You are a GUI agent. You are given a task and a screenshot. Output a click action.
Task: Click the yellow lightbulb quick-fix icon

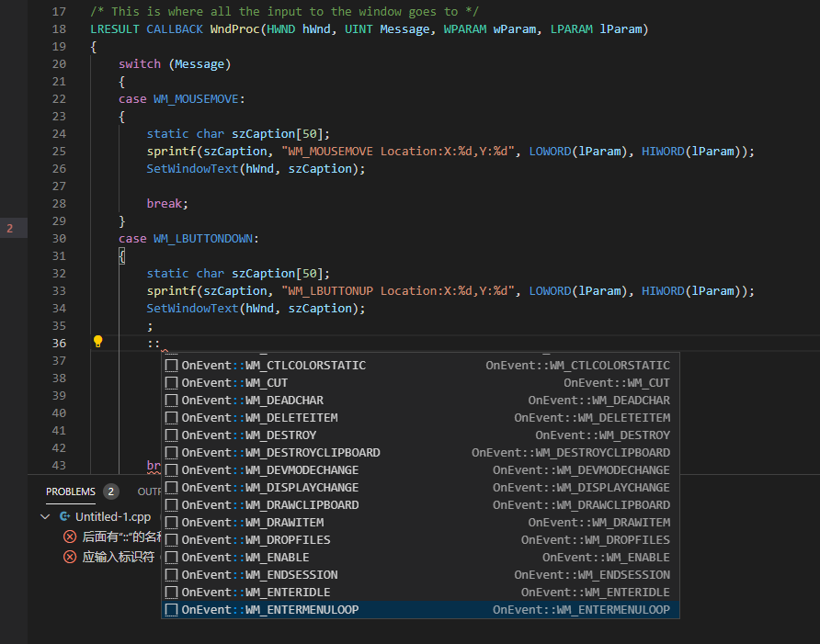(97, 342)
